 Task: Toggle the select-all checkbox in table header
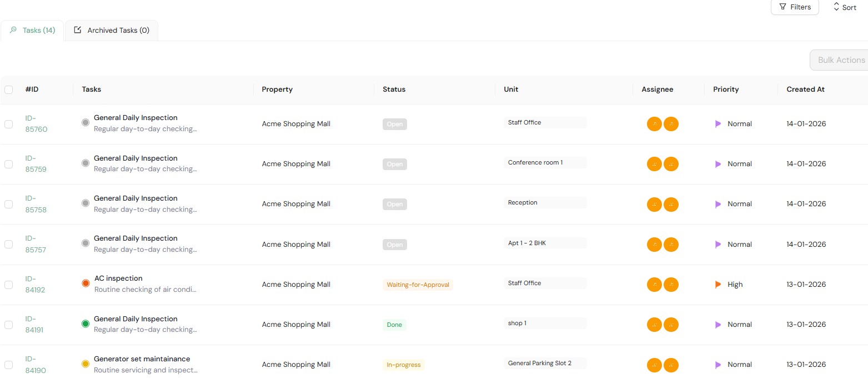pyautogui.click(x=9, y=89)
